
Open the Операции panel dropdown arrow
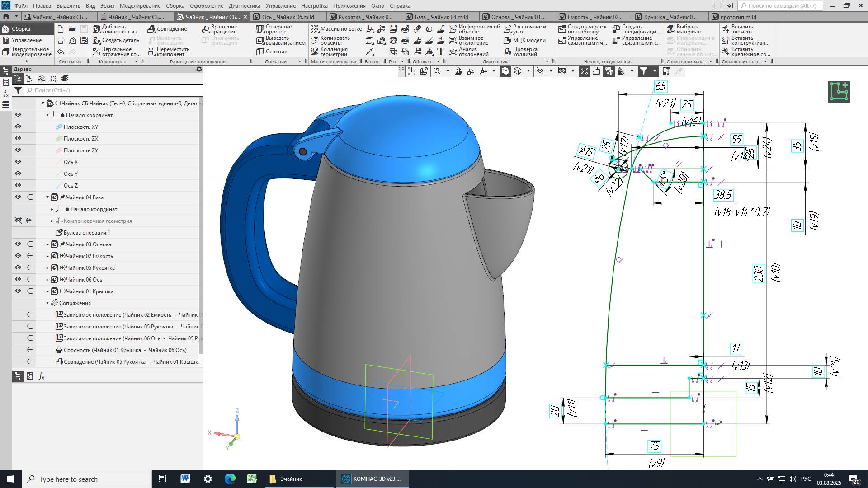coord(299,61)
